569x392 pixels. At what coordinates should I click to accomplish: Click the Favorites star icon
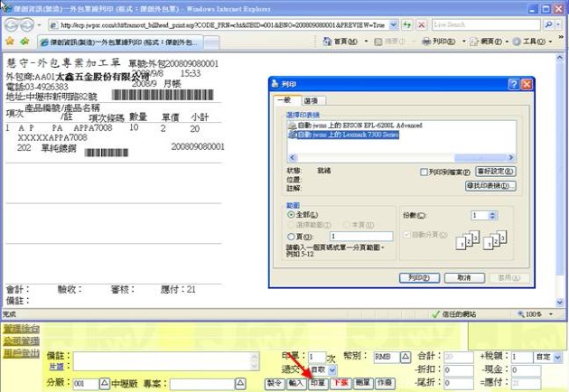(8, 41)
